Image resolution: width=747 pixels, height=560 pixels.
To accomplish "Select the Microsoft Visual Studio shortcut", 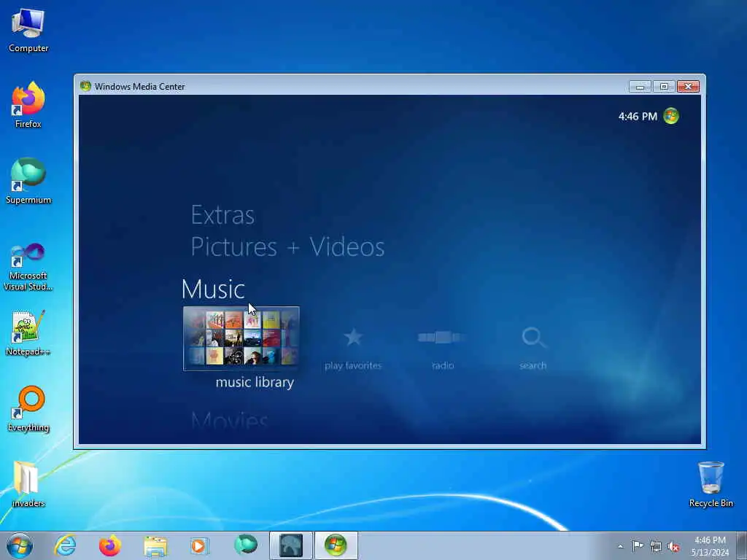I will coord(28,267).
